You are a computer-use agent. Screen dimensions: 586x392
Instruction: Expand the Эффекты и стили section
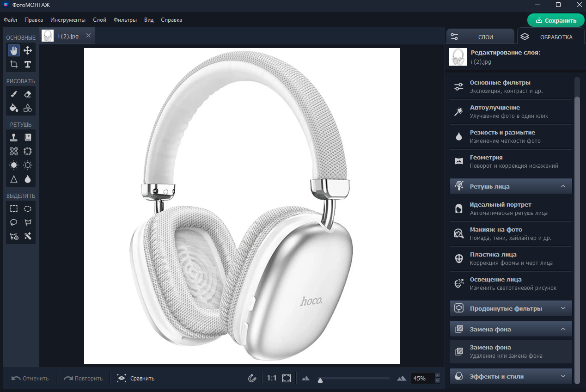[x=511, y=376]
